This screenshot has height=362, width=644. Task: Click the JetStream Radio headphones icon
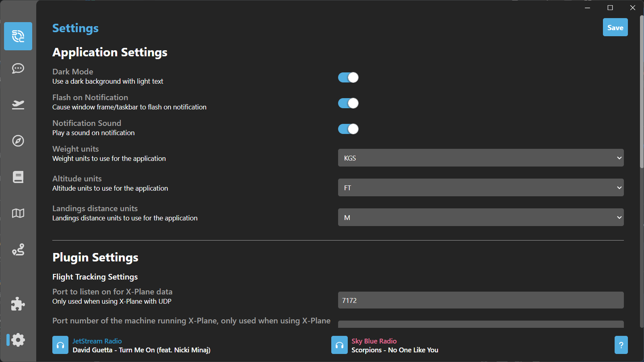point(60,345)
